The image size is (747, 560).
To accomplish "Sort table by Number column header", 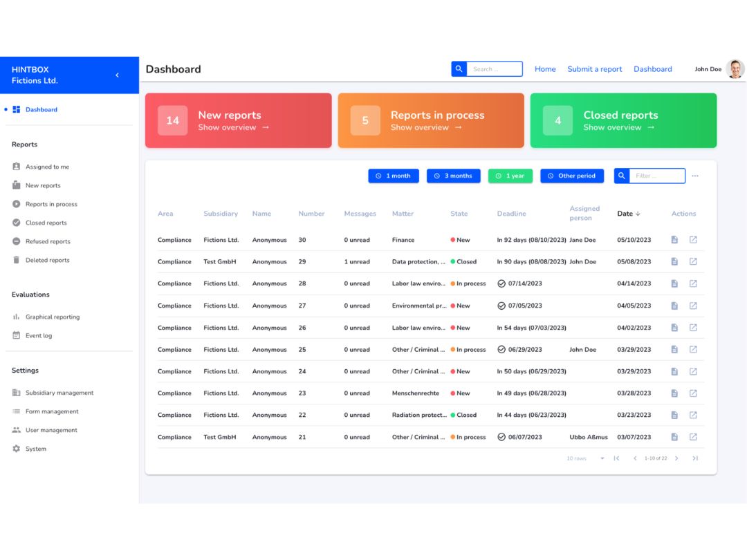I will click(x=311, y=214).
